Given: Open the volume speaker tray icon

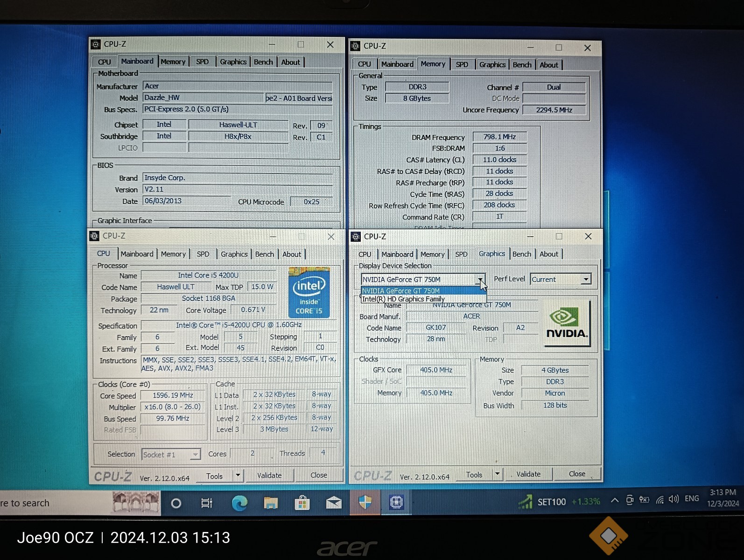Looking at the screenshot, I should click(x=674, y=499).
